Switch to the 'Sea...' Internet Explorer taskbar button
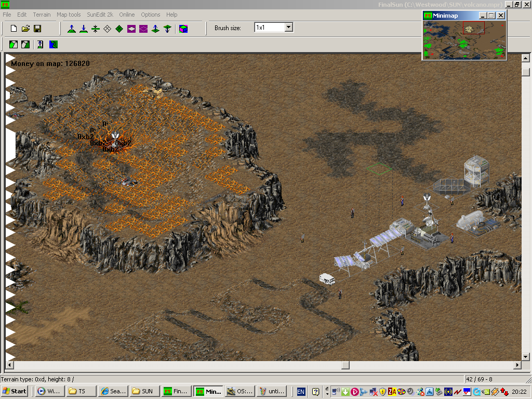Viewport: 532px width, 399px height. tap(113, 391)
